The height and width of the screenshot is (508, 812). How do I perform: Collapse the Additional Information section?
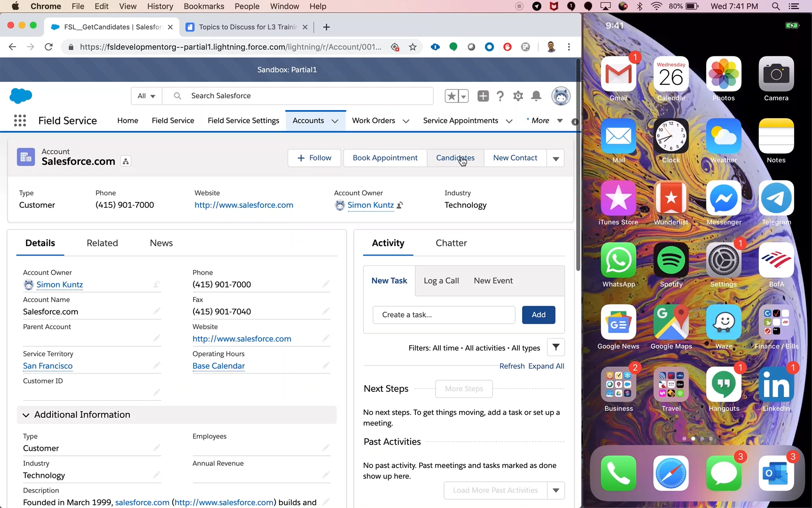click(26, 415)
